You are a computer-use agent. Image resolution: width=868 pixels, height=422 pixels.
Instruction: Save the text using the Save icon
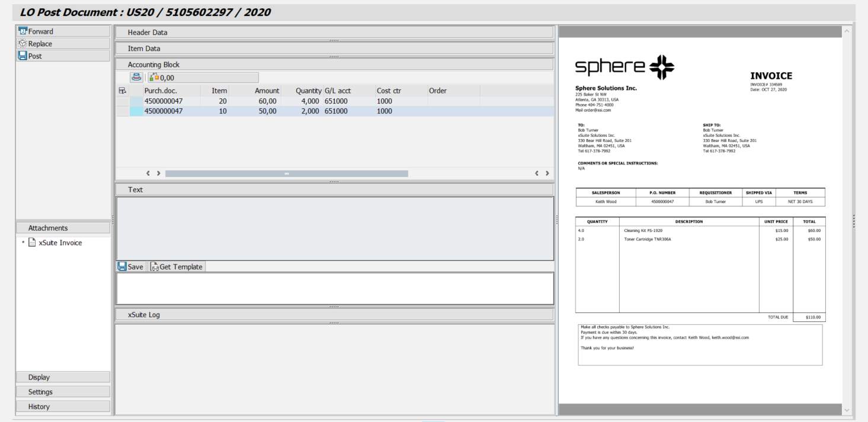130,266
